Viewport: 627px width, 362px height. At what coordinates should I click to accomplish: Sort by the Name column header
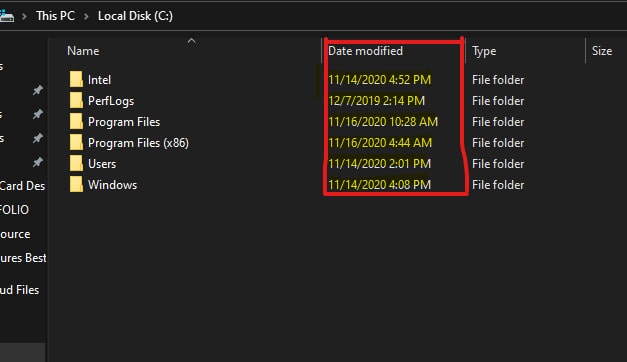coord(83,51)
